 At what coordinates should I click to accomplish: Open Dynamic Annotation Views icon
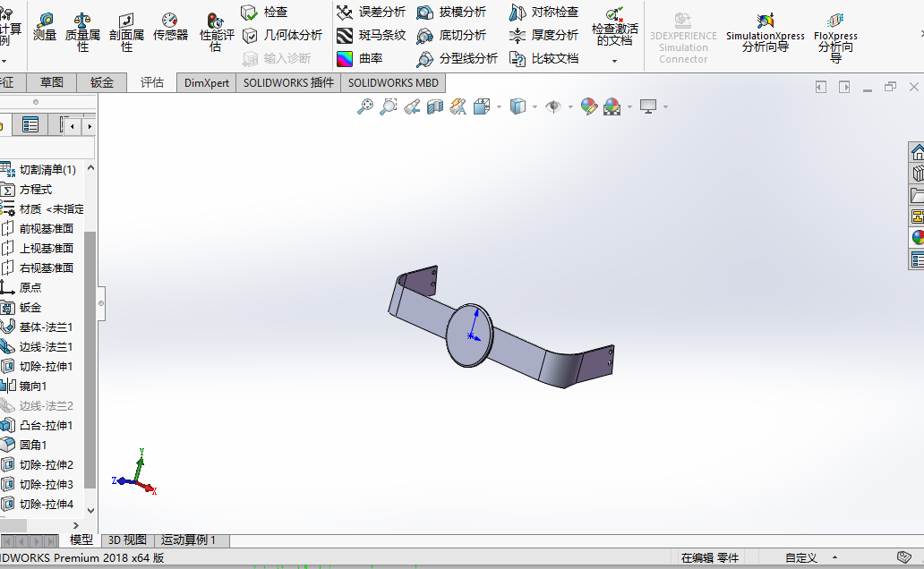[458, 106]
